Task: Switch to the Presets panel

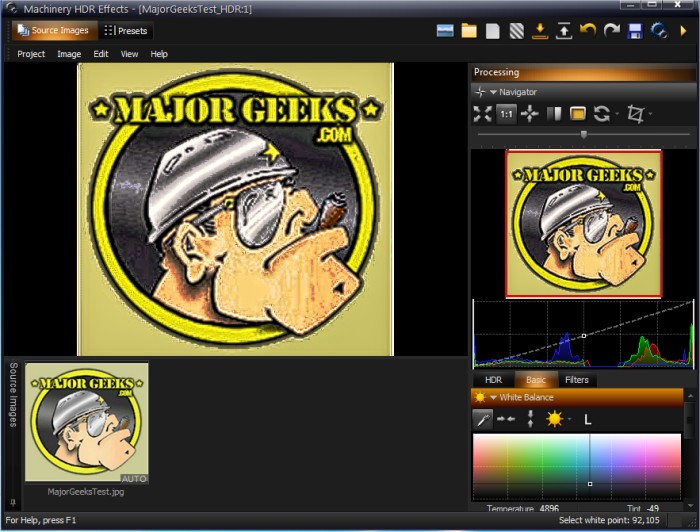Action: (x=126, y=31)
